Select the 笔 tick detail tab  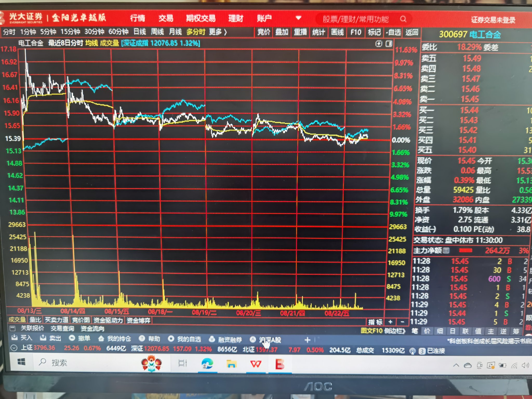(x=415, y=331)
